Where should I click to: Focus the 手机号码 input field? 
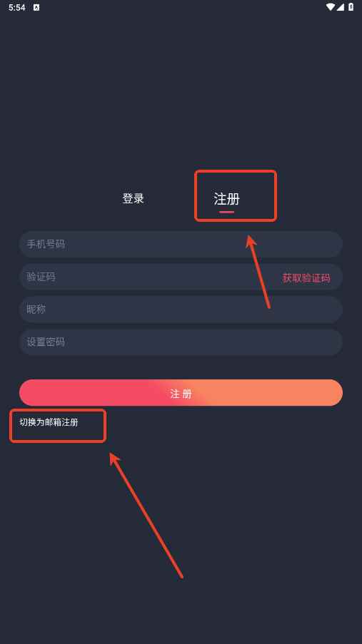pos(181,244)
